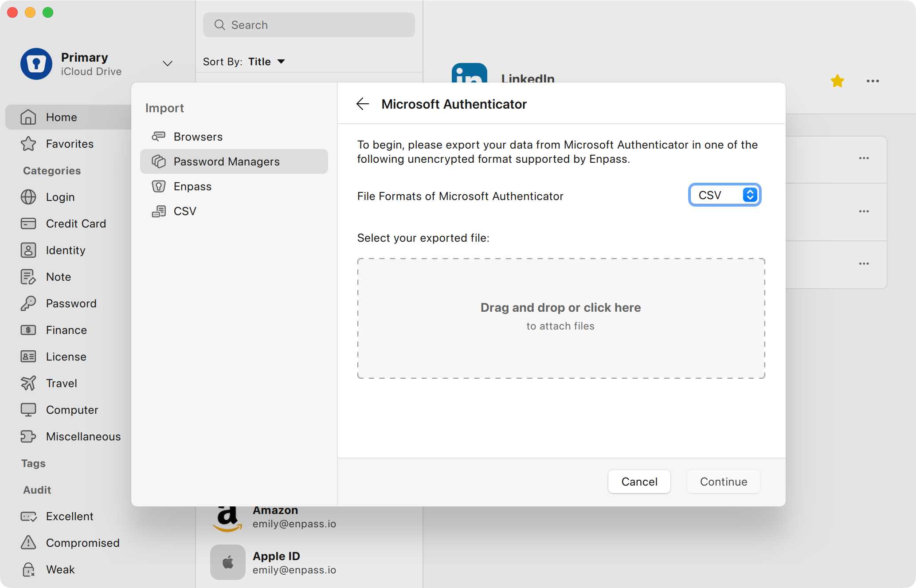The width and height of the screenshot is (916, 588).
Task: Click the Enpass import shield icon
Action: [x=158, y=186]
